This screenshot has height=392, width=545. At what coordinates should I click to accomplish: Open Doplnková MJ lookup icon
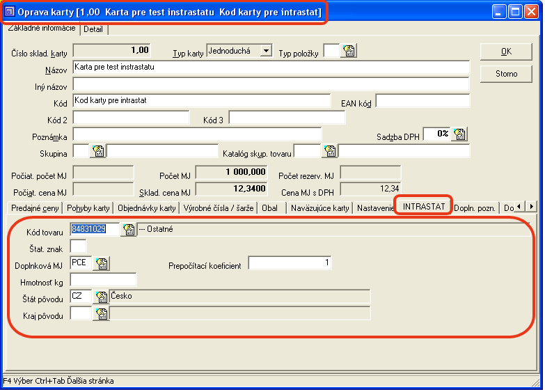click(x=102, y=263)
